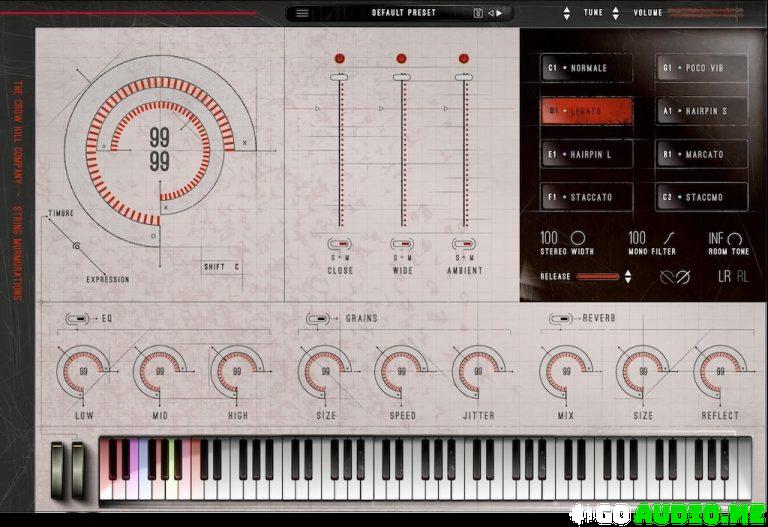Click the Tune label
Viewport: 768px width, 527px height.
coord(593,13)
